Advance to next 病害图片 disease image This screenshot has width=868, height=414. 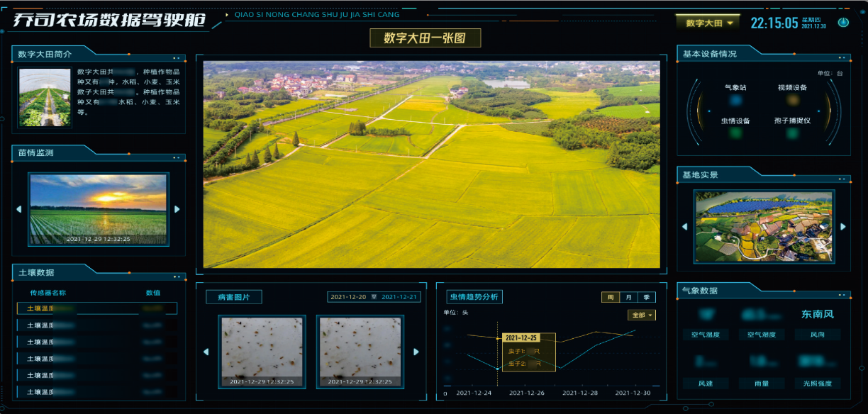point(416,352)
